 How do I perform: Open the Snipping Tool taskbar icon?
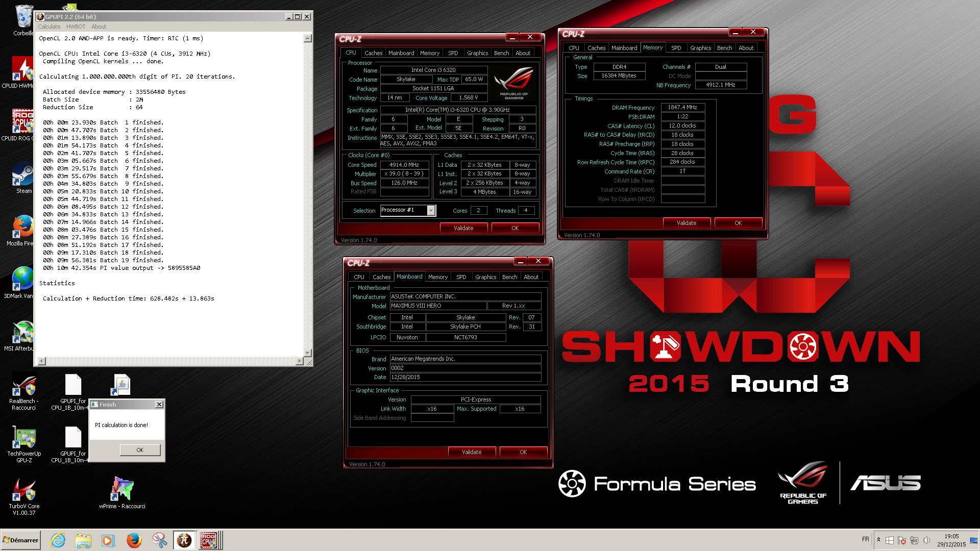pos(159,540)
